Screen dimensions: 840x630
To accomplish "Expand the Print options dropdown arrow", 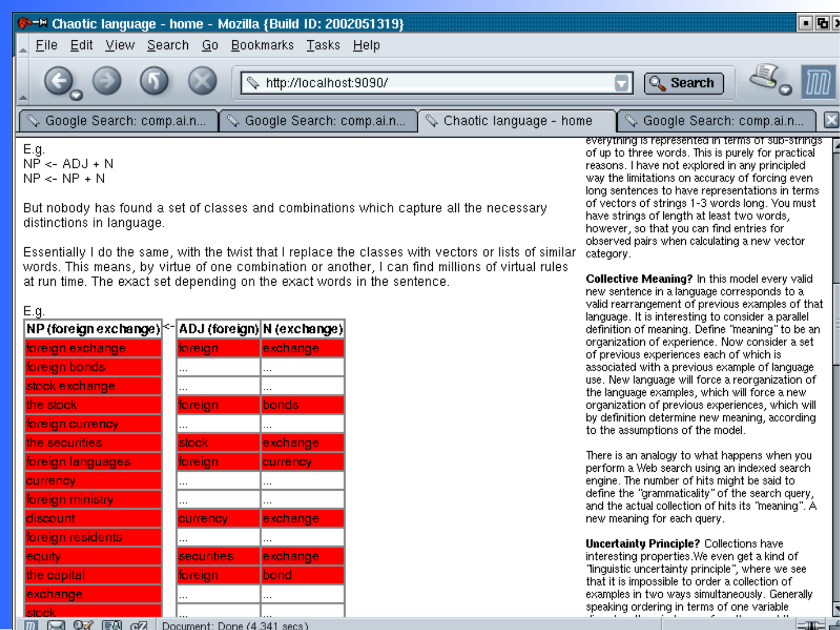I will pos(785,90).
